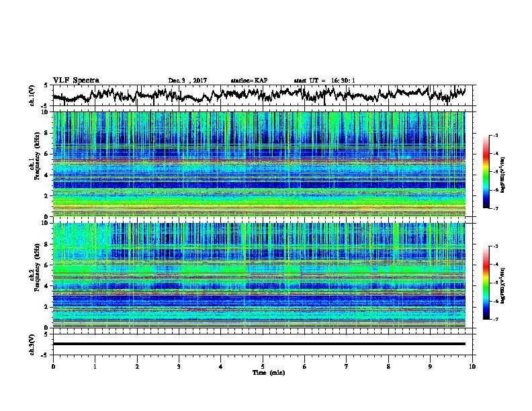
Task: Click the 'VLF Spectra' title text
Action: pyautogui.click(x=76, y=81)
